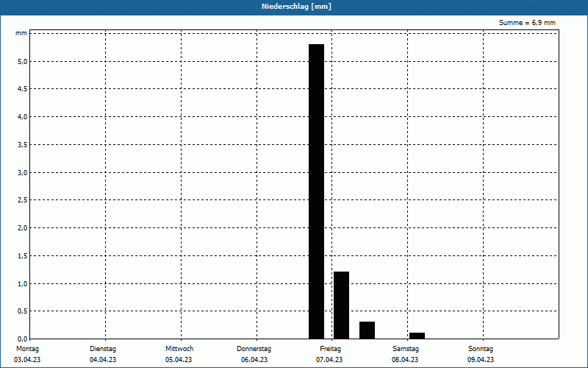588x368 pixels.
Task: Click the "0,0" y-axis value
Action: (23, 339)
